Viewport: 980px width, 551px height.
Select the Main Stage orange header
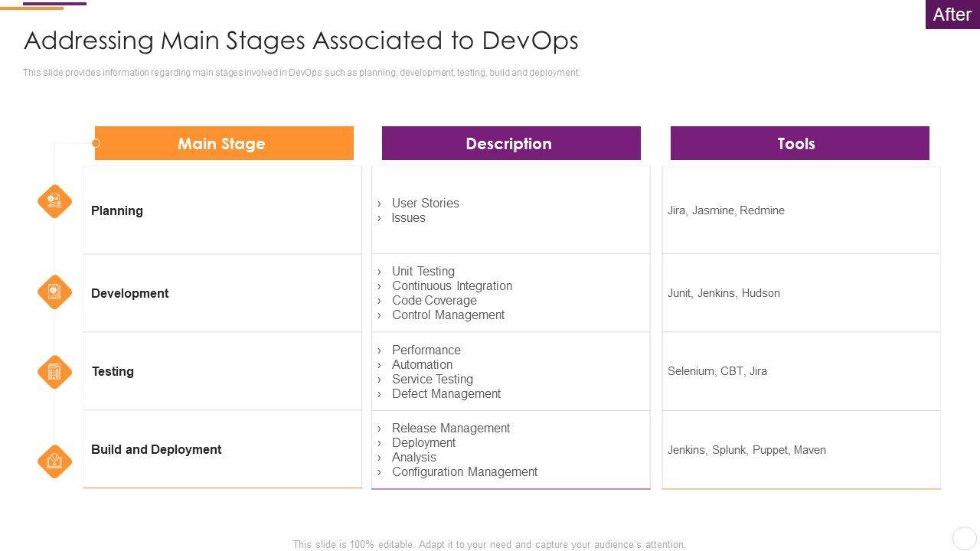(224, 143)
